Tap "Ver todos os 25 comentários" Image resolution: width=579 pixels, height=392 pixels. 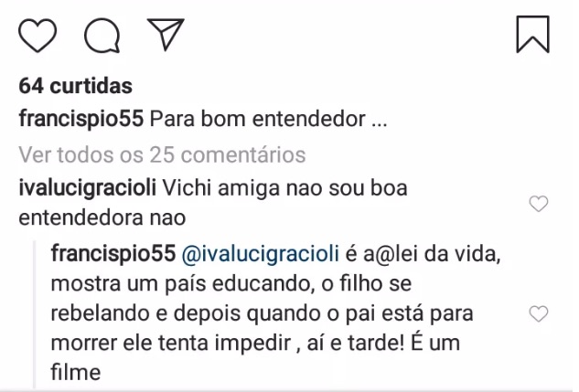(x=162, y=154)
